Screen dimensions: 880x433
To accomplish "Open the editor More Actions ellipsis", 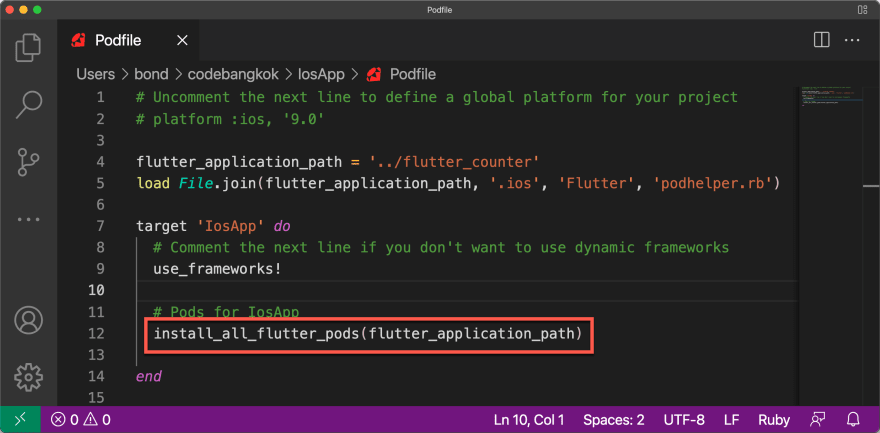I will coord(852,40).
